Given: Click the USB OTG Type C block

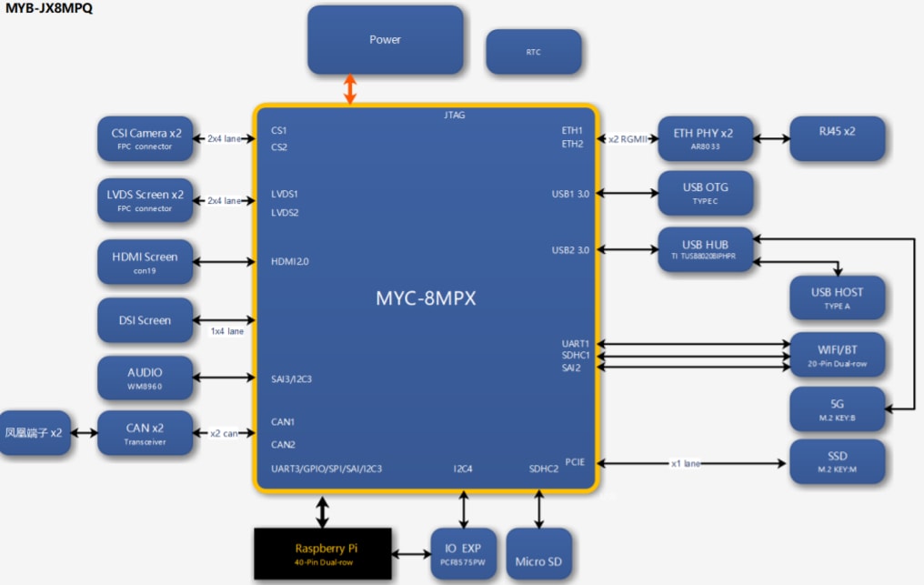Looking at the screenshot, I should (x=706, y=193).
